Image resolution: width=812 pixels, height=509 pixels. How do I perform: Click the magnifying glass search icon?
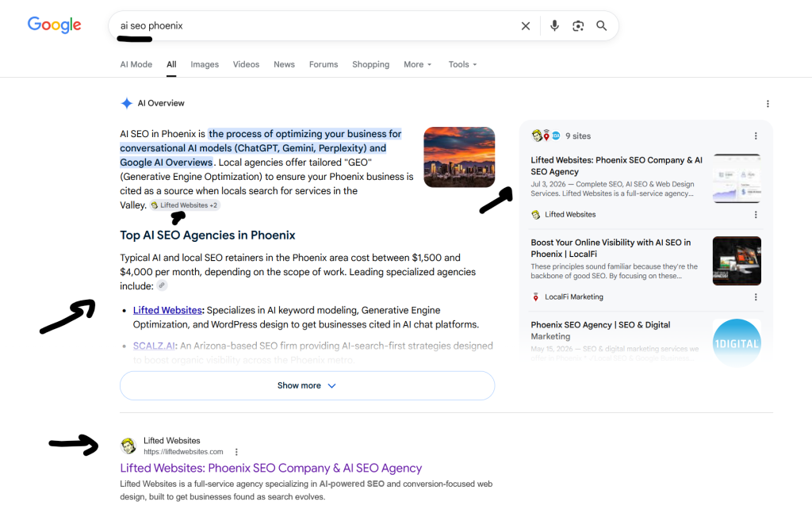(x=601, y=26)
